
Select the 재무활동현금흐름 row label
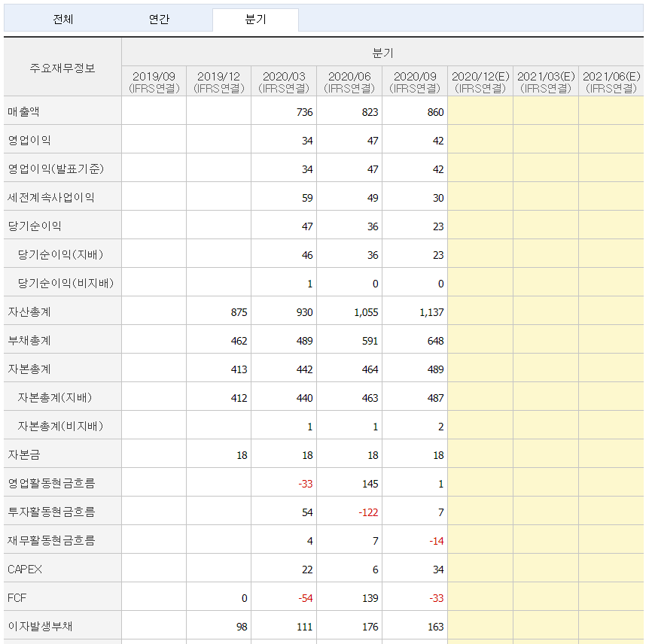(51, 540)
